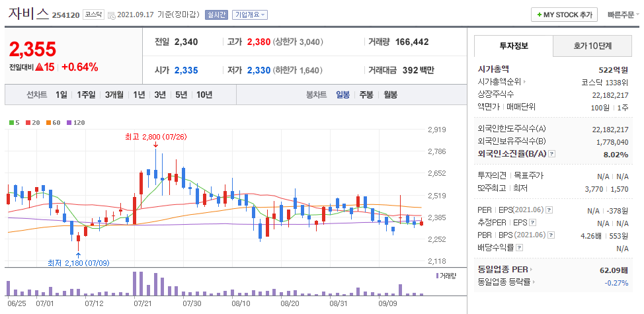Click the 전일 value 2,340
The height and width of the screenshot is (314, 644).
[186, 42]
